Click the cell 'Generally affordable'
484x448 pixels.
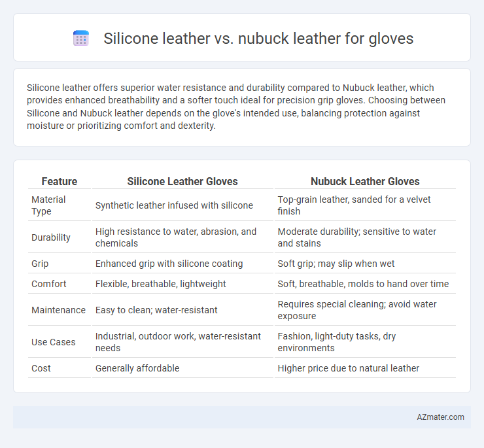(x=182, y=368)
